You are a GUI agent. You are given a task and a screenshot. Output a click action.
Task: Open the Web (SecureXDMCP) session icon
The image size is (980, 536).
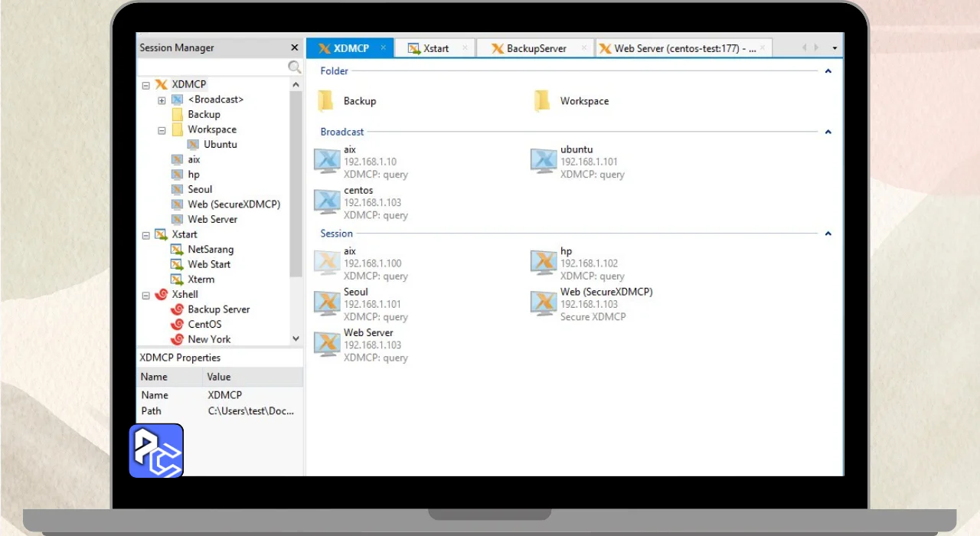pyautogui.click(x=544, y=303)
